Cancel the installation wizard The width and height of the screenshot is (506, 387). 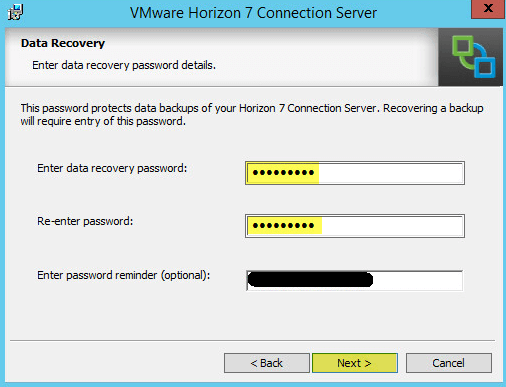[449, 363]
